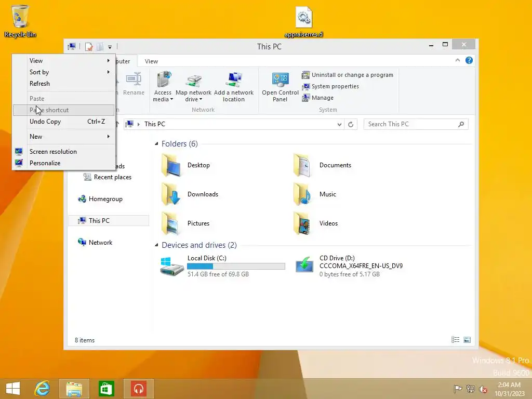Select Recent places in navigation pane
The height and width of the screenshot is (399, 532).
click(107, 177)
